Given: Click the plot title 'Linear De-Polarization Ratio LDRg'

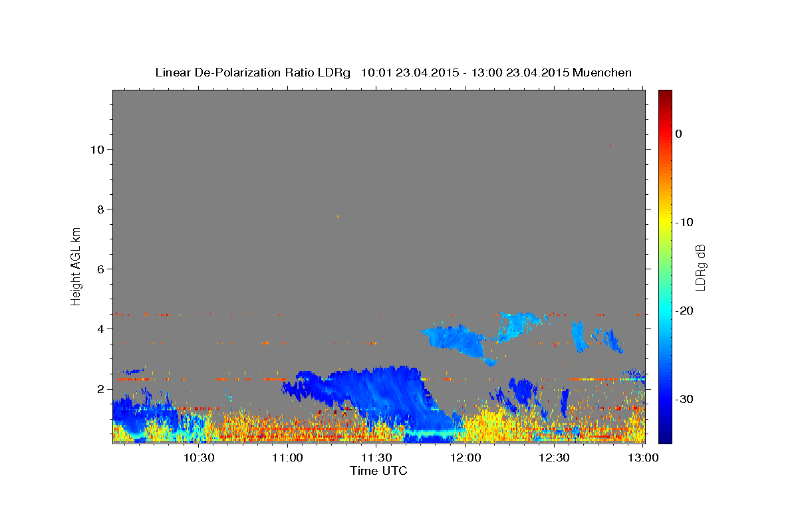Looking at the screenshot, I should pyautogui.click(x=253, y=72).
